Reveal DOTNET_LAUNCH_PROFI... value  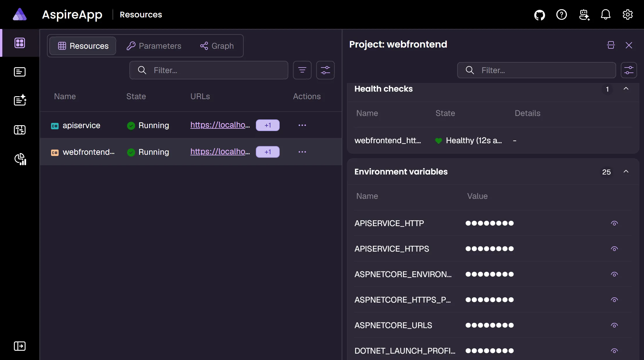(614, 351)
